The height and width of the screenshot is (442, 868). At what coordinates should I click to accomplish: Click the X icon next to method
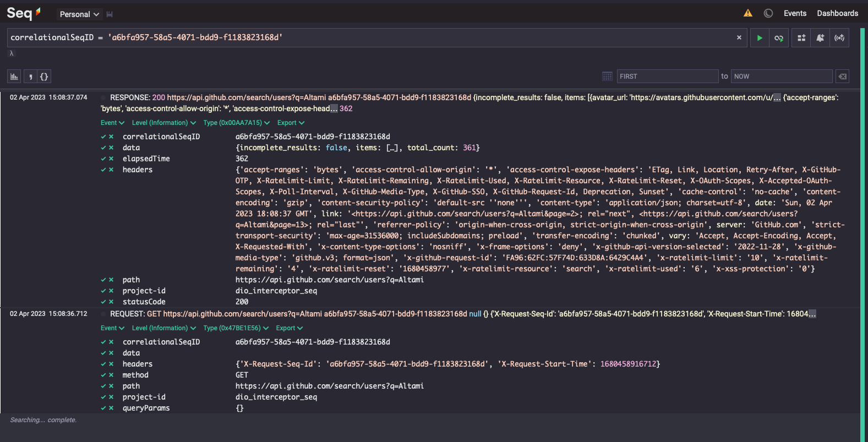[x=111, y=375]
